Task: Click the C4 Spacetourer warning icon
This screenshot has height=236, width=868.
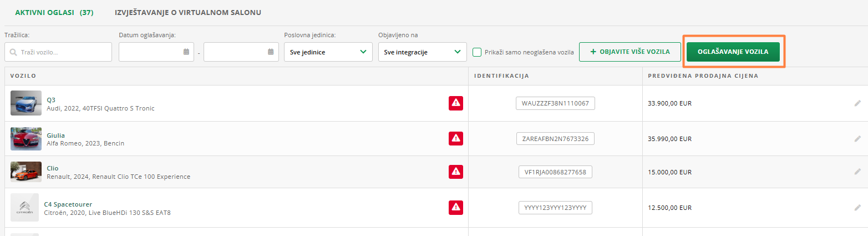Action: [456, 207]
